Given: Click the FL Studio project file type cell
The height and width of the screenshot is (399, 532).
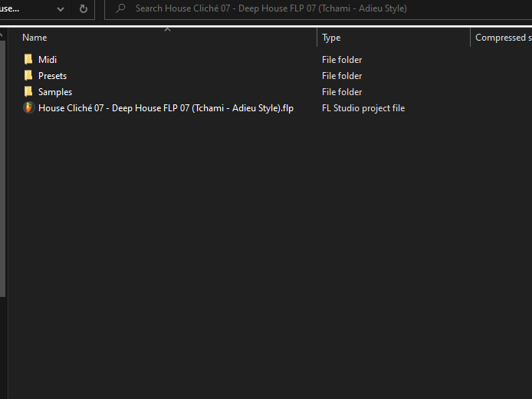Looking at the screenshot, I should [363, 108].
